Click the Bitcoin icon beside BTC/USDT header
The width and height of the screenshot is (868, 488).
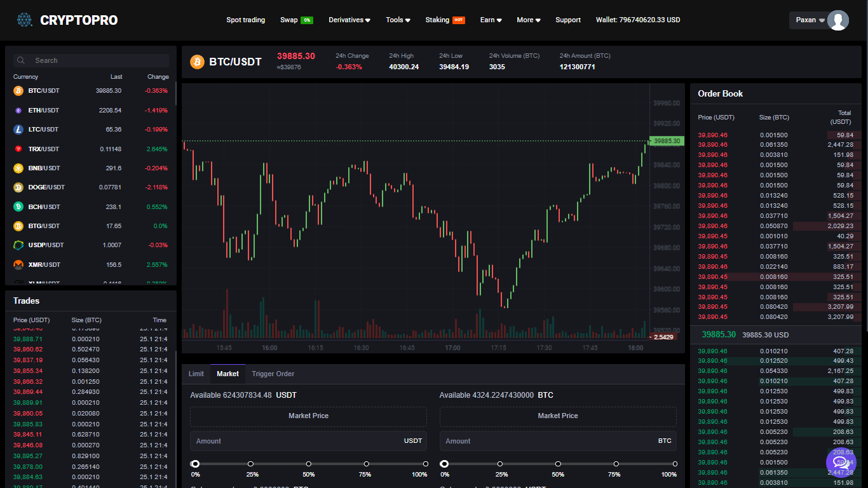click(198, 62)
